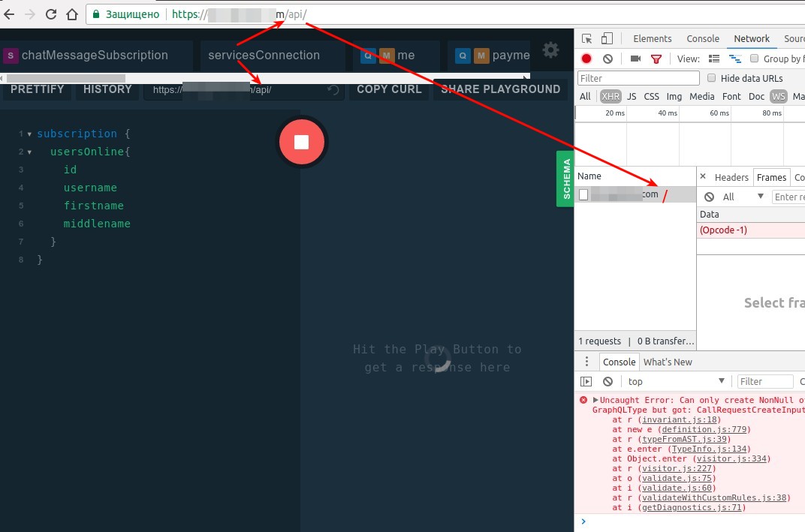Go forward with the browser forward arrow
The height and width of the screenshot is (532, 805).
30,14
